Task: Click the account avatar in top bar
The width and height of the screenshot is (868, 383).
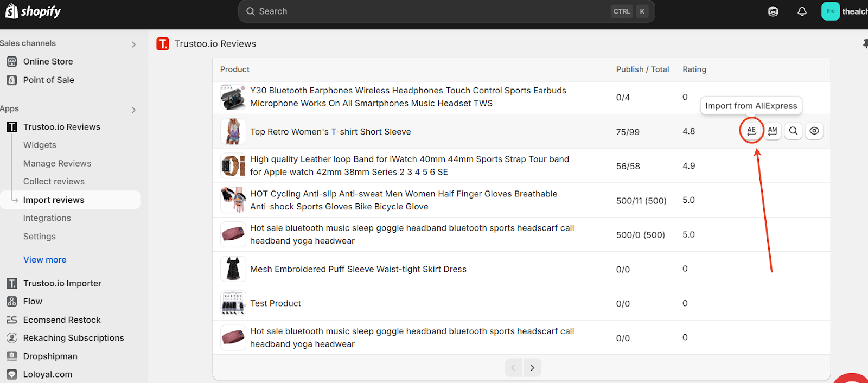Action: 831,11
